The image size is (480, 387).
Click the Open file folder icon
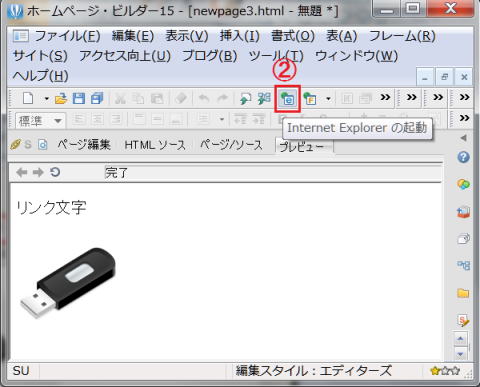61,99
